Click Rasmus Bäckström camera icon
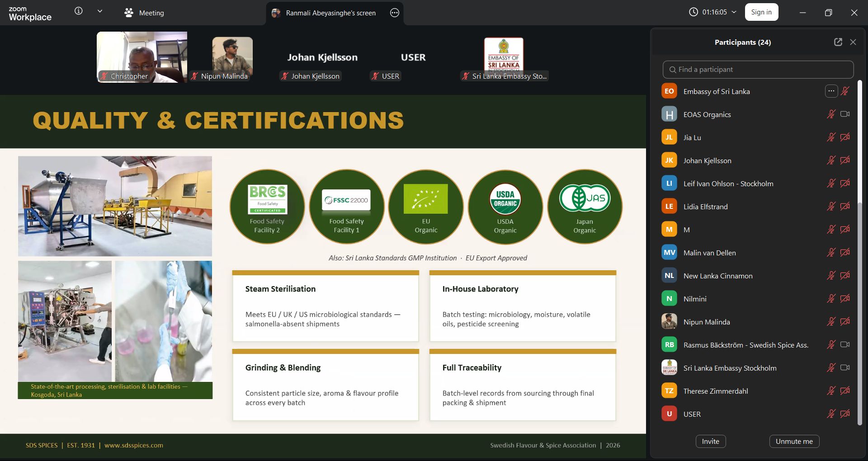This screenshot has height=461, width=868. pos(845,345)
